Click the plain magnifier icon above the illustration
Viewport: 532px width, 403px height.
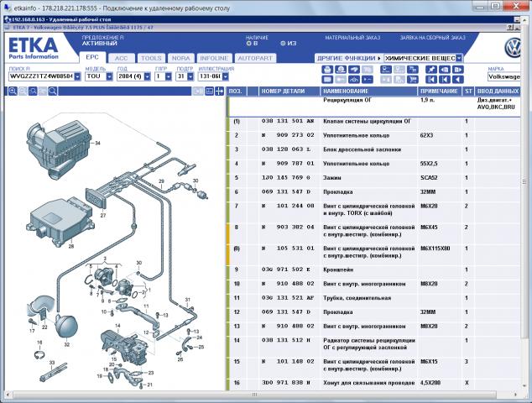coord(53,91)
